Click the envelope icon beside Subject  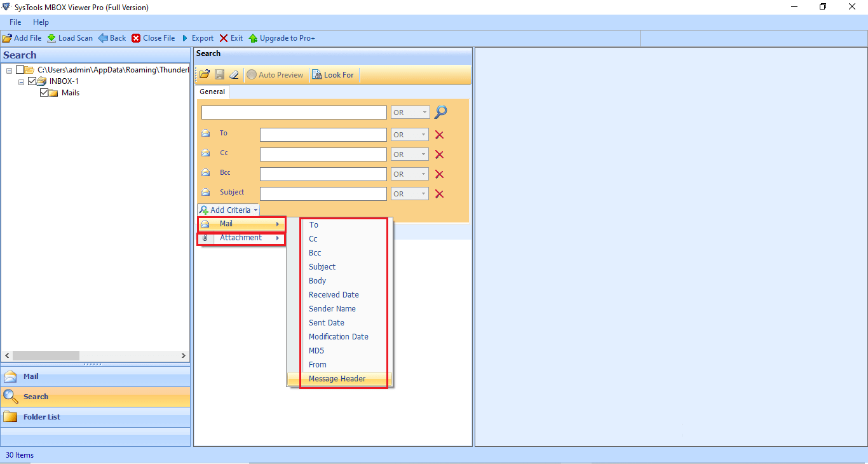click(205, 193)
